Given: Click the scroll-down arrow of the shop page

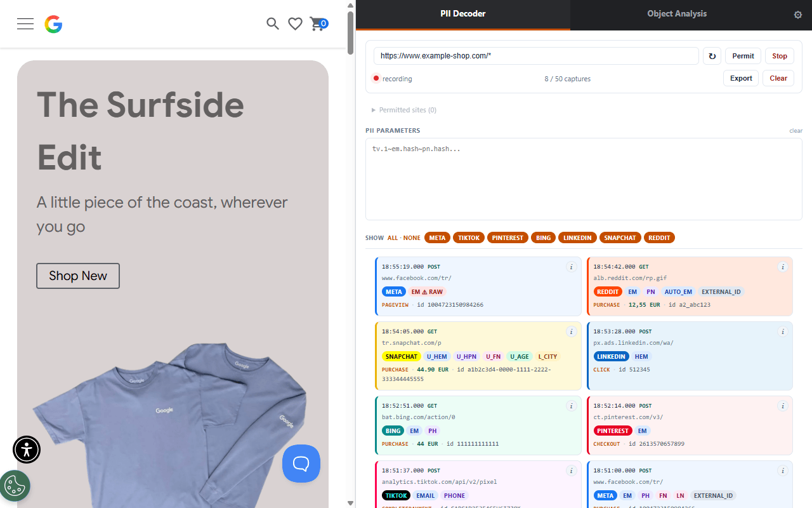Looking at the screenshot, I should pyautogui.click(x=351, y=503).
